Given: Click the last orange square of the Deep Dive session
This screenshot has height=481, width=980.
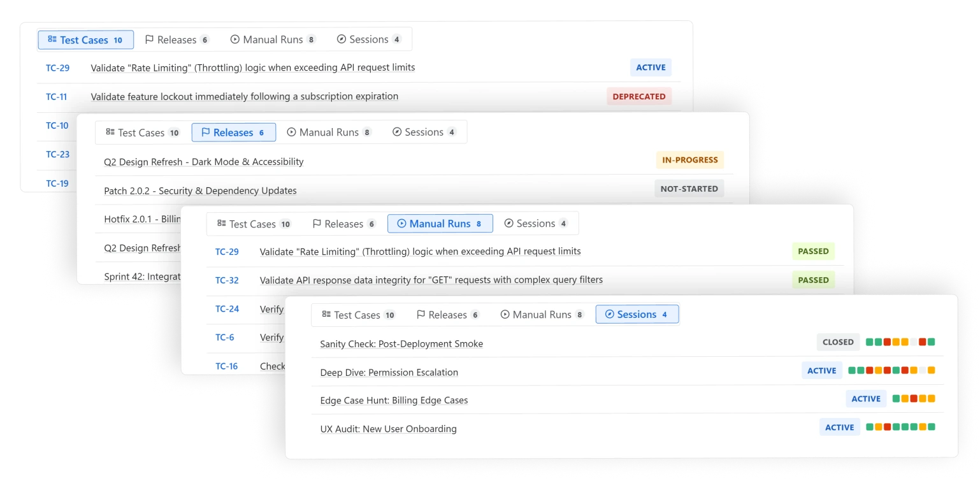Looking at the screenshot, I should tap(931, 370).
